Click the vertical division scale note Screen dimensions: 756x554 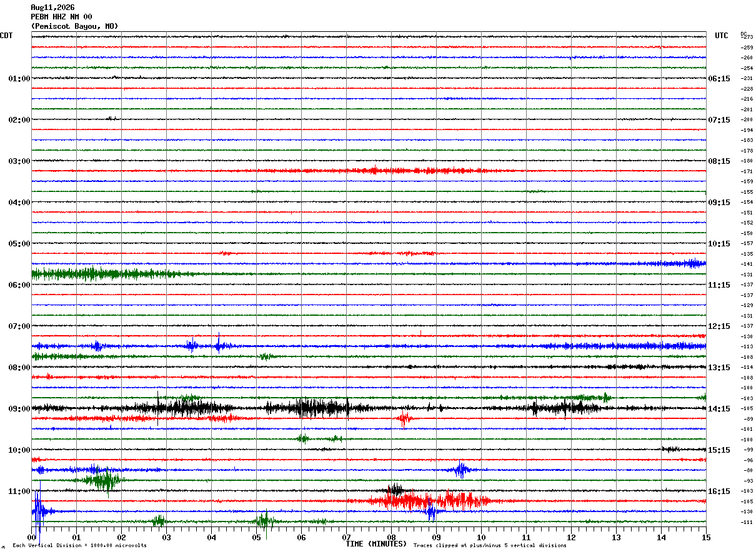[79, 545]
